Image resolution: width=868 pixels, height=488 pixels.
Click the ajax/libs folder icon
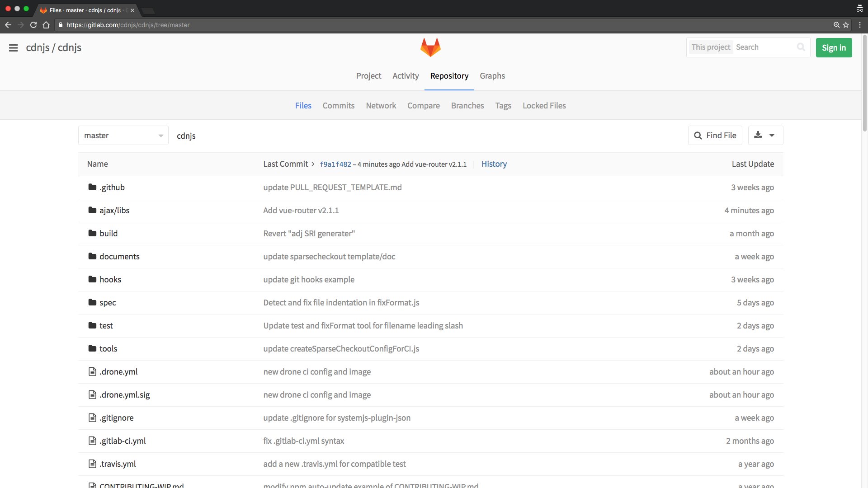92,210
